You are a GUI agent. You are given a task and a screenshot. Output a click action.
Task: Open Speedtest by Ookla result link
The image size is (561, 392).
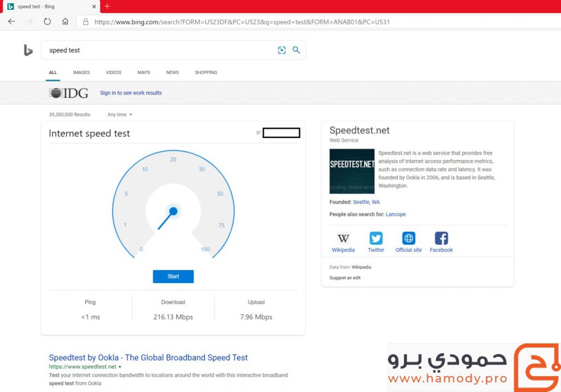148,358
